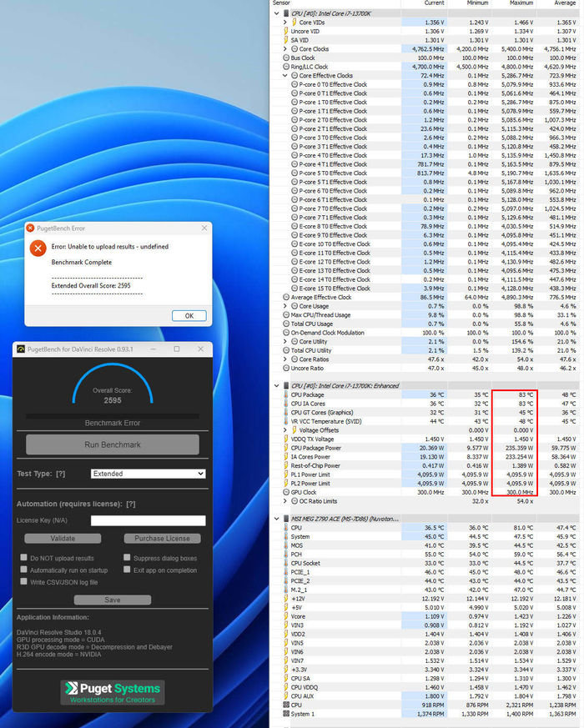Click the P-core 0 T0 Effective Clock icon
Image resolution: width=584 pixels, height=728 pixels.
(x=295, y=84)
